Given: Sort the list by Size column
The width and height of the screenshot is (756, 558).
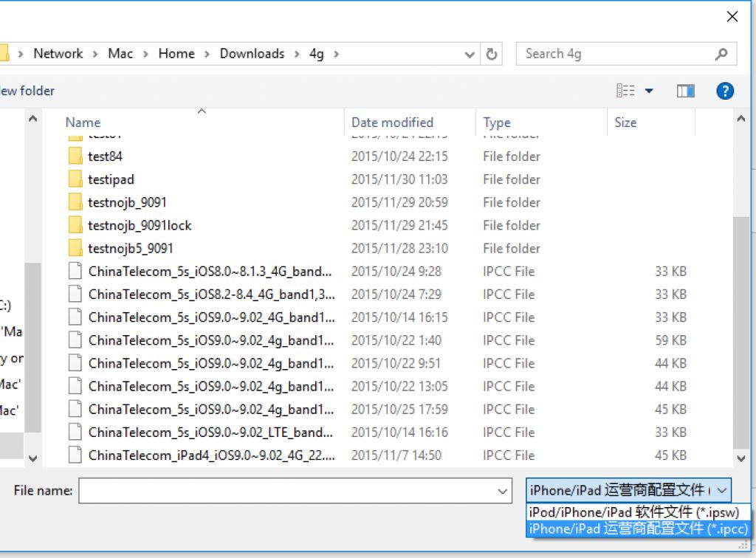Looking at the screenshot, I should click(625, 123).
